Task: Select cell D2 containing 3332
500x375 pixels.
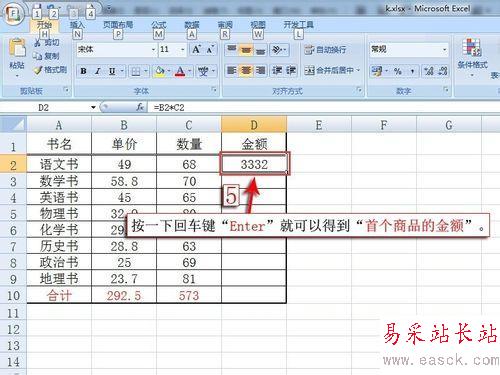Action: pyautogui.click(x=254, y=164)
